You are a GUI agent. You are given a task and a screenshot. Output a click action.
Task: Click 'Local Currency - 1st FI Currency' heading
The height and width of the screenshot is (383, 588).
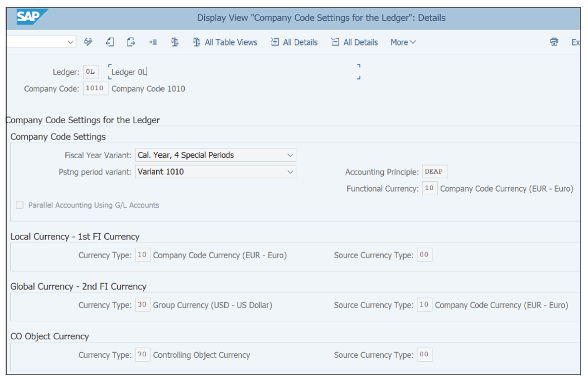click(x=75, y=237)
